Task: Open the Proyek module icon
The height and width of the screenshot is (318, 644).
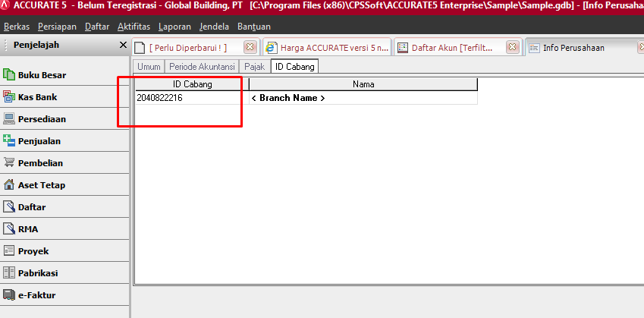Action: coord(9,251)
